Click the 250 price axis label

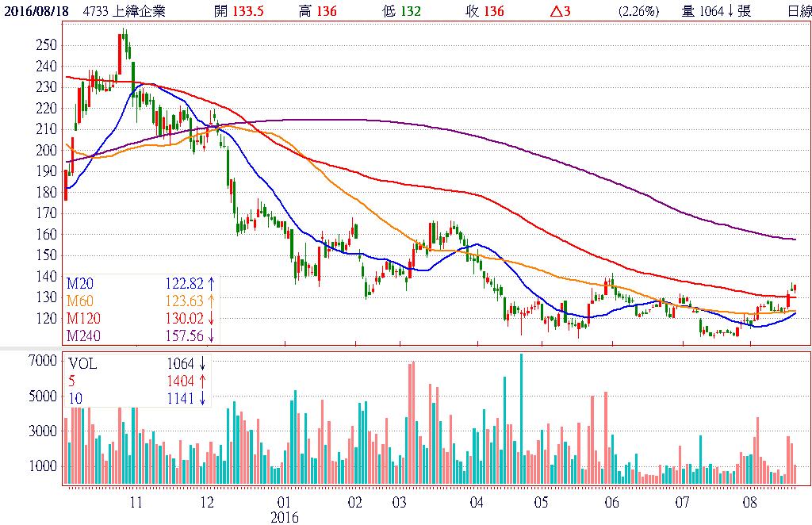tap(46, 45)
